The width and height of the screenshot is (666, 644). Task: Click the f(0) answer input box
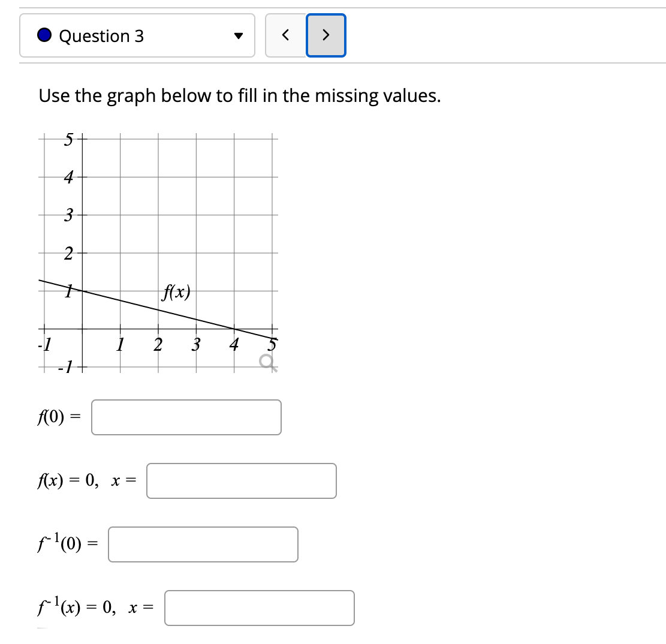point(186,417)
